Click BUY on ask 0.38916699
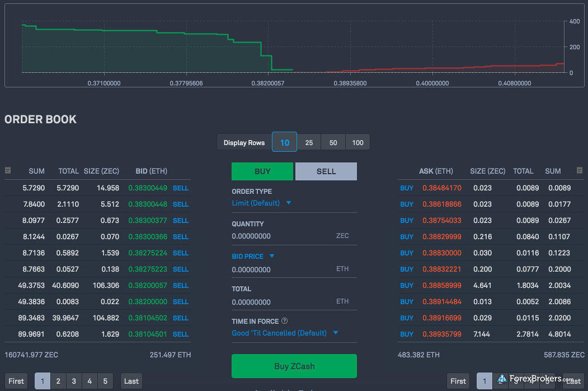588x391 pixels. point(407,318)
